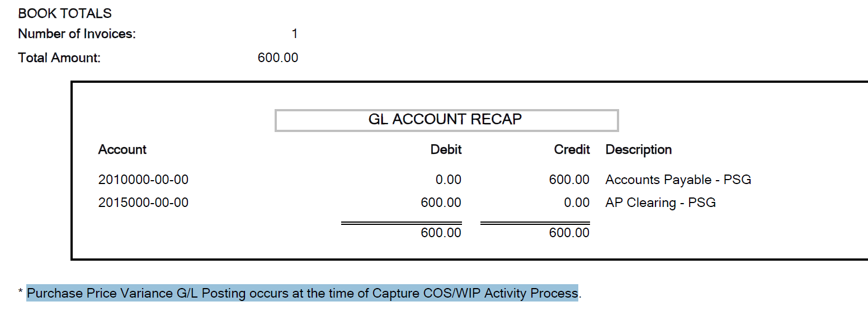Click the 600.00 debit for AP Clearing
The height and width of the screenshot is (325, 868).
click(441, 202)
